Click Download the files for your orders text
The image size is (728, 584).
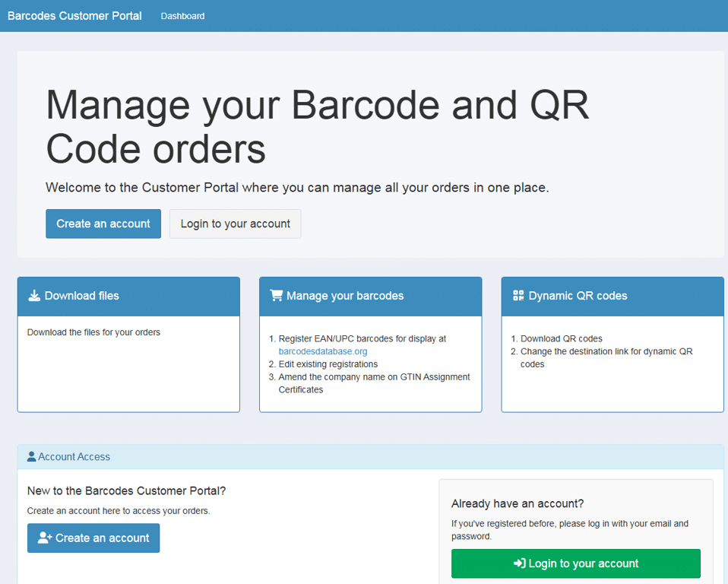coord(93,332)
